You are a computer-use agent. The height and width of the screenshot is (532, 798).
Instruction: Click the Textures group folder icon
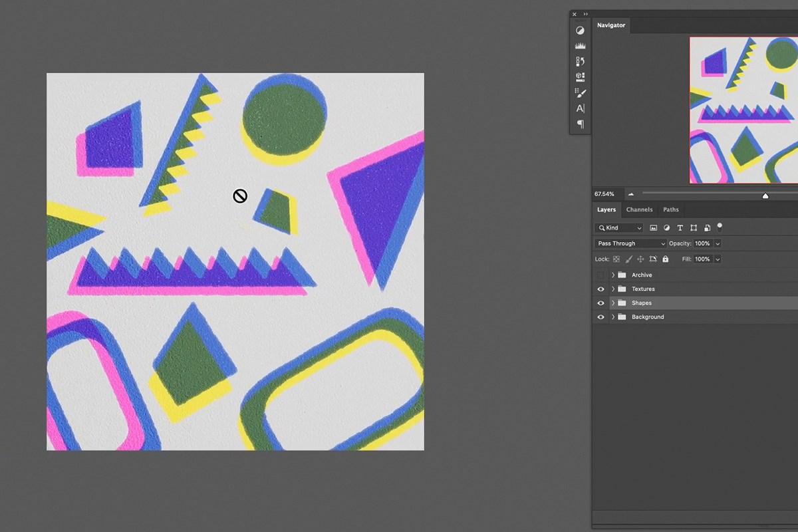622,289
